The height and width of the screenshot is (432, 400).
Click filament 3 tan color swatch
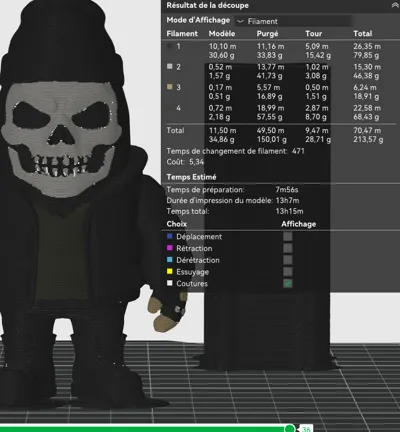170,87
